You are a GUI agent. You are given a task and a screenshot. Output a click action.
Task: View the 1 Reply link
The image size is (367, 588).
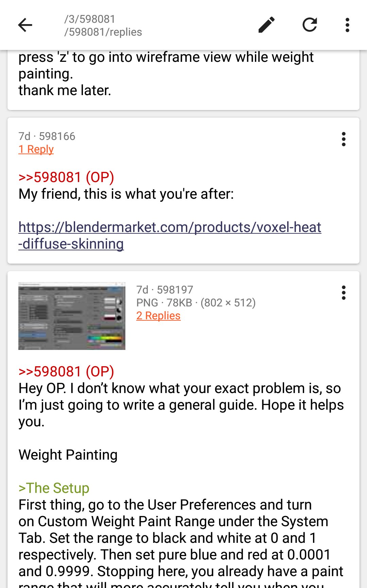click(x=36, y=149)
